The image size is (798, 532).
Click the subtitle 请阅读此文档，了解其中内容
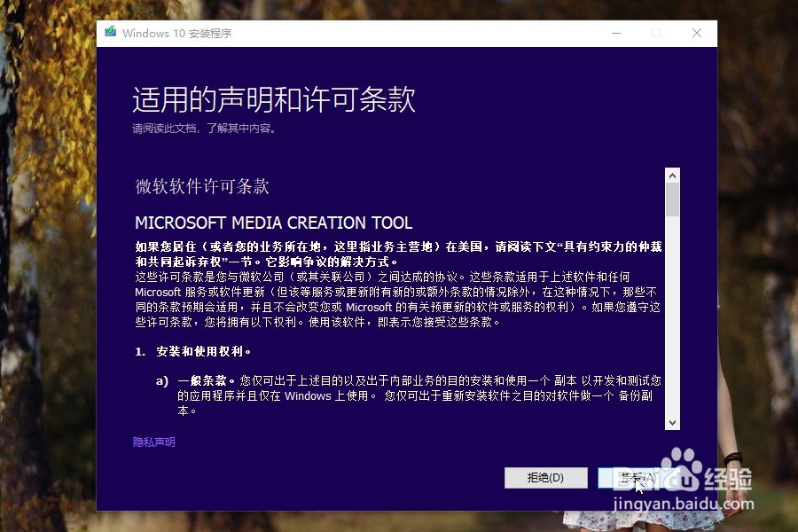pyautogui.click(x=204, y=129)
